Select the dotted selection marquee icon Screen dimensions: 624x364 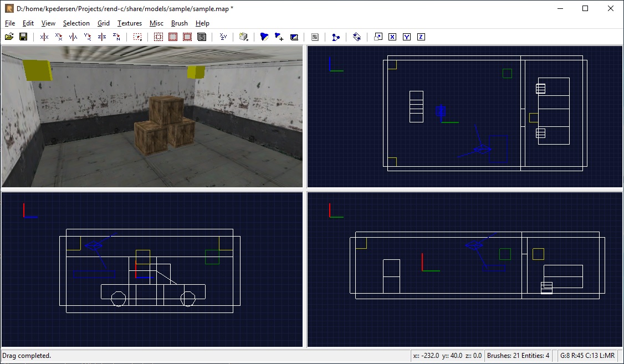point(137,37)
